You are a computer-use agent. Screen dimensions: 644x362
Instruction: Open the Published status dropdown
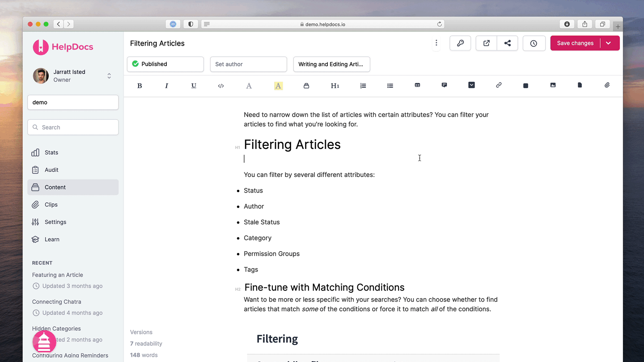(165, 64)
